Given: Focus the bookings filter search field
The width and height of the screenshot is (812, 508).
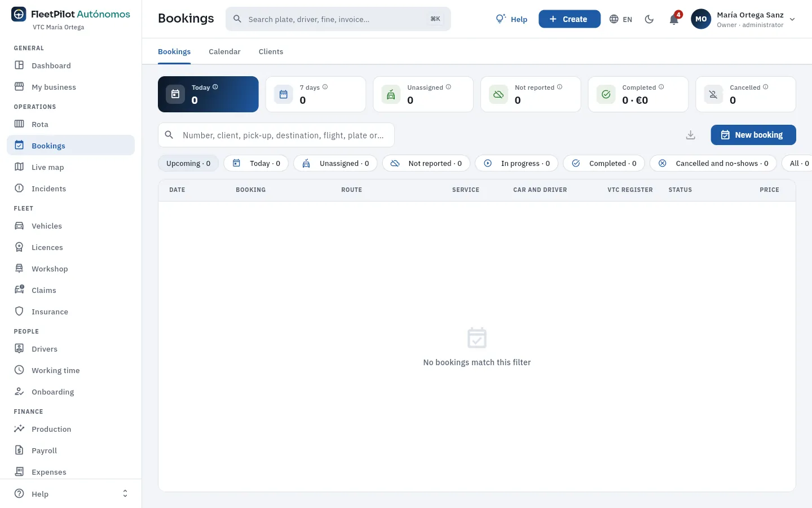Looking at the screenshot, I should coord(276,135).
